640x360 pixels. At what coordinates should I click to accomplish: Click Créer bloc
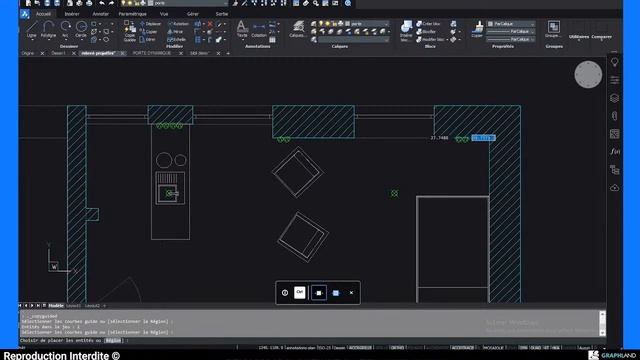pyautogui.click(x=428, y=24)
